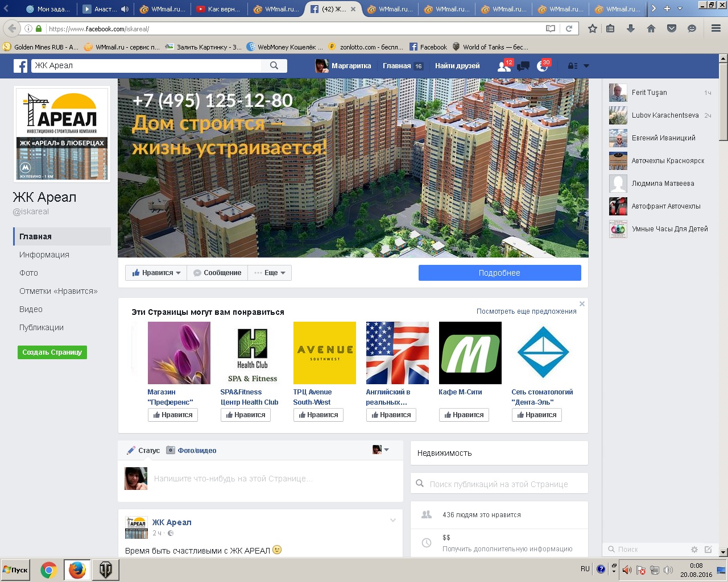Image resolution: width=728 pixels, height=582 pixels.
Task: Like SPA&Fitness Центр Health Club page
Action: 246,415
